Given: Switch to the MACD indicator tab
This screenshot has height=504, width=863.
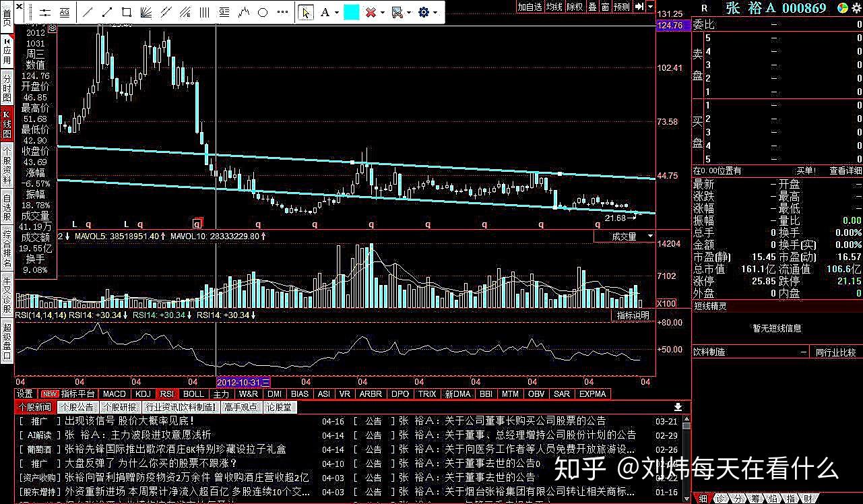Looking at the screenshot, I should pos(114,393).
